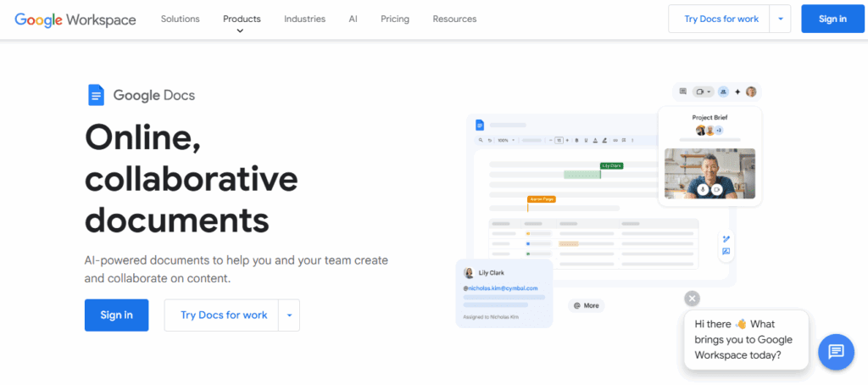
Task: Click the 'Google Docs' product name text
Action: pyautogui.click(x=154, y=95)
